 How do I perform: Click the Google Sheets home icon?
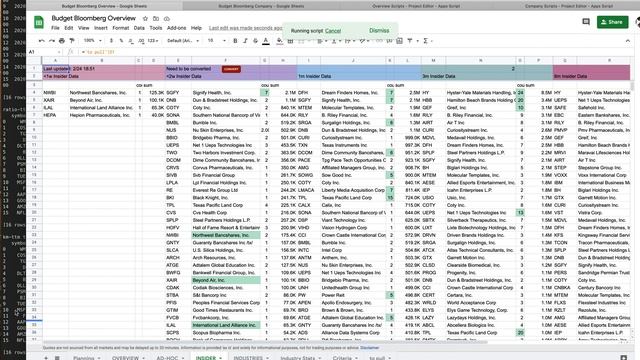pos(39,22)
